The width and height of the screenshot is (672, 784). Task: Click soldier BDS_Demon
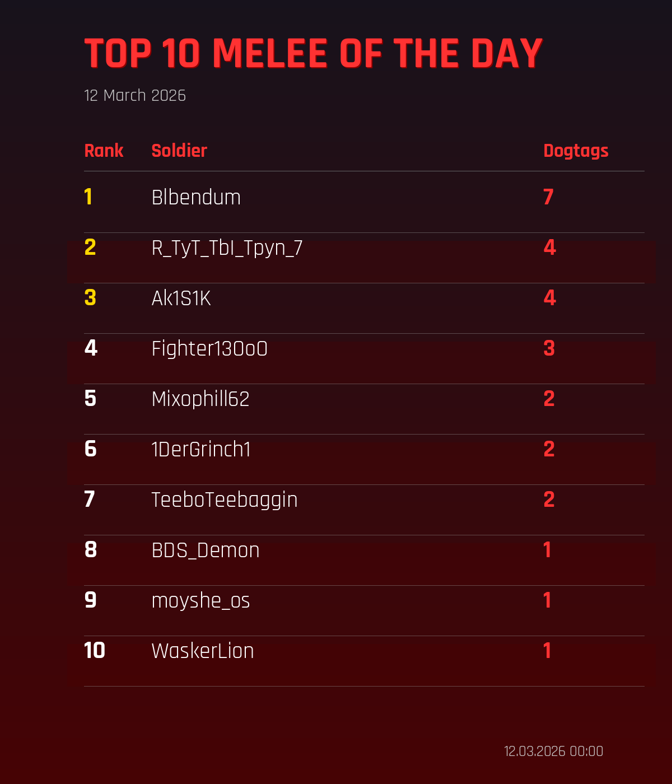pos(206,550)
